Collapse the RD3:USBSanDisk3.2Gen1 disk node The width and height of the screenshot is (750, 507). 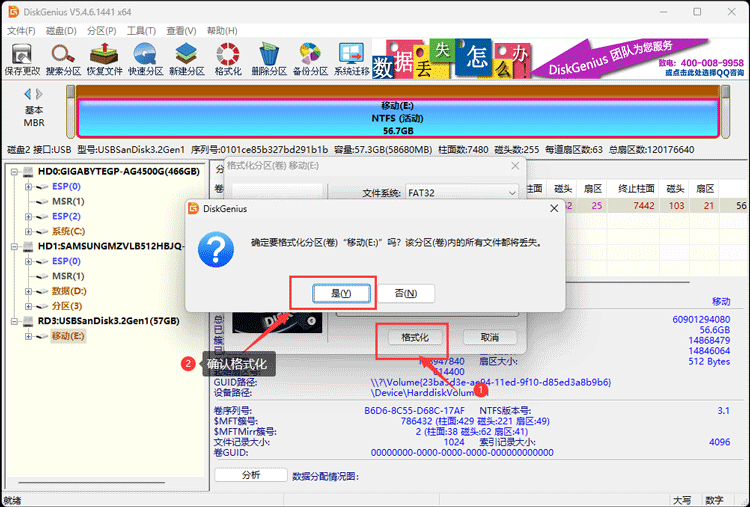click(15, 321)
